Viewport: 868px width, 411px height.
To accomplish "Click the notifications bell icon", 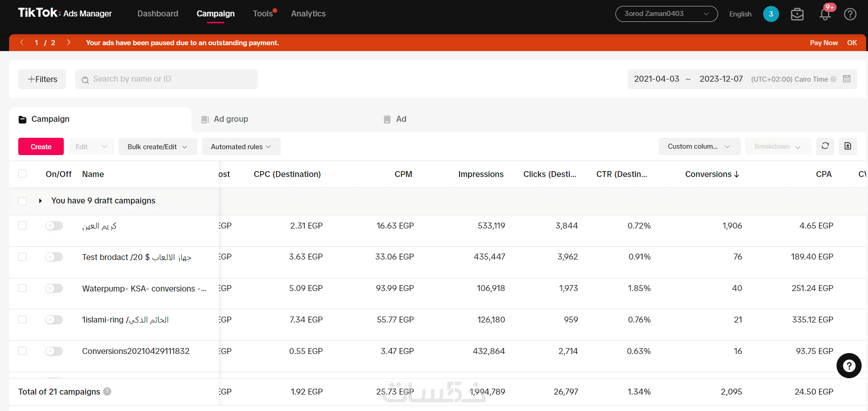I will click(x=825, y=14).
